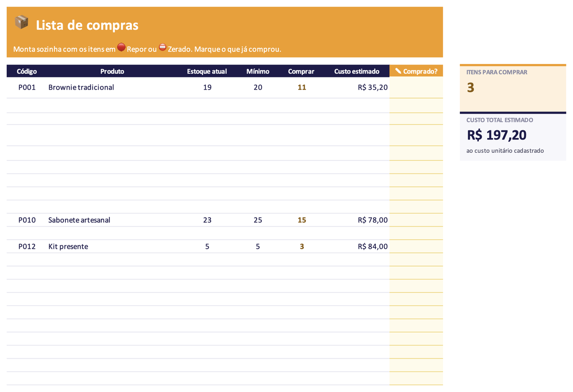Image resolution: width=573 pixels, height=392 pixels.
Task: Click the CUSTO TOTAL ESTIMADO label
Action: [499, 120]
